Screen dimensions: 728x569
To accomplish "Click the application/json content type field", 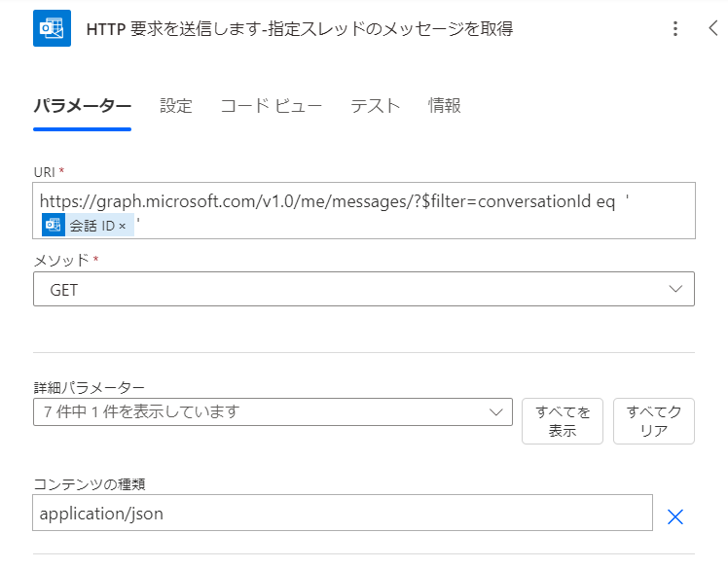I will [x=343, y=513].
